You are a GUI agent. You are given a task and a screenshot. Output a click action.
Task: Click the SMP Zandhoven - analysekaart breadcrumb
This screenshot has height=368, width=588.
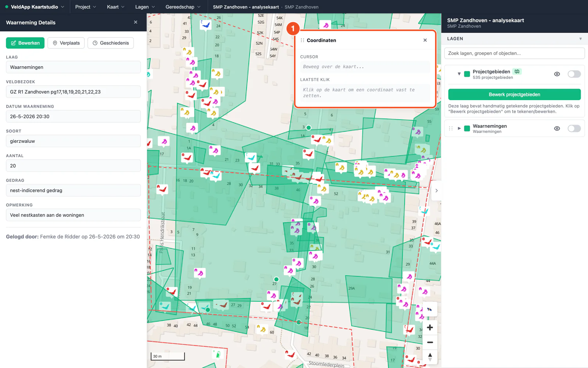click(x=246, y=7)
